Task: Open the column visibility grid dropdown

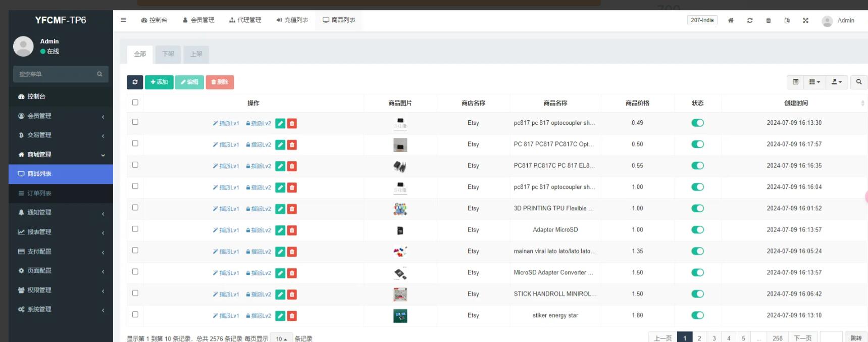Action: pyautogui.click(x=814, y=82)
